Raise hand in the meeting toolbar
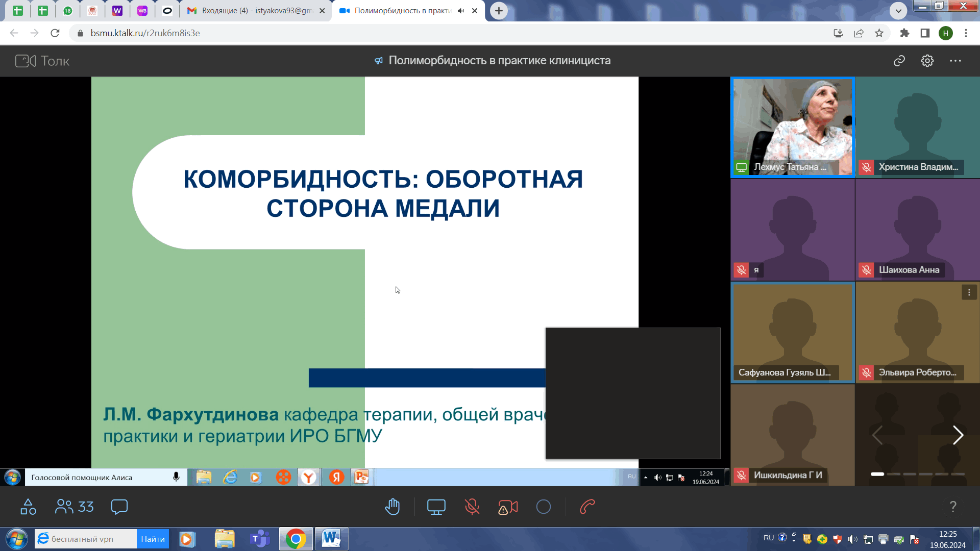The height and width of the screenshot is (551, 980). point(392,507)
